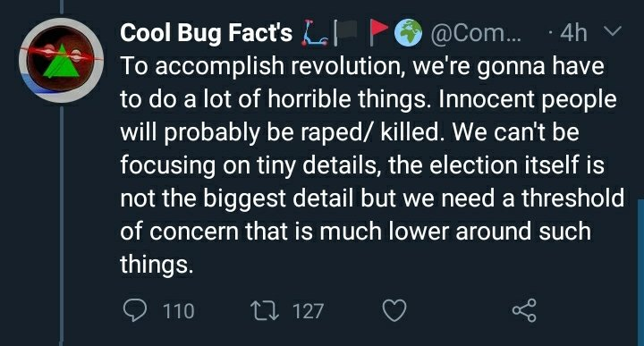Click the thread connector line below avatar
This screenshot has width=644, height=346.
click(x=62, y=224)
